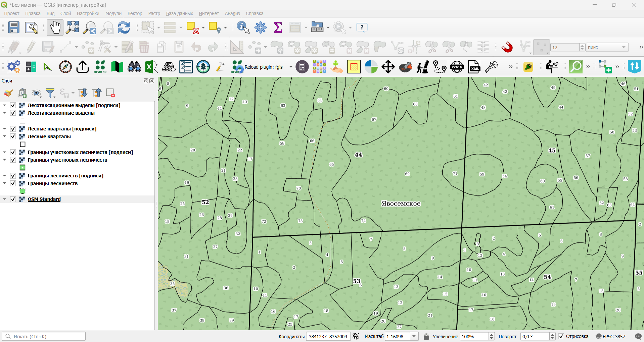The height and width of the screenshot is (342, 644).
Task: Select the OSM Standard layer name
Action: [44, 199]
